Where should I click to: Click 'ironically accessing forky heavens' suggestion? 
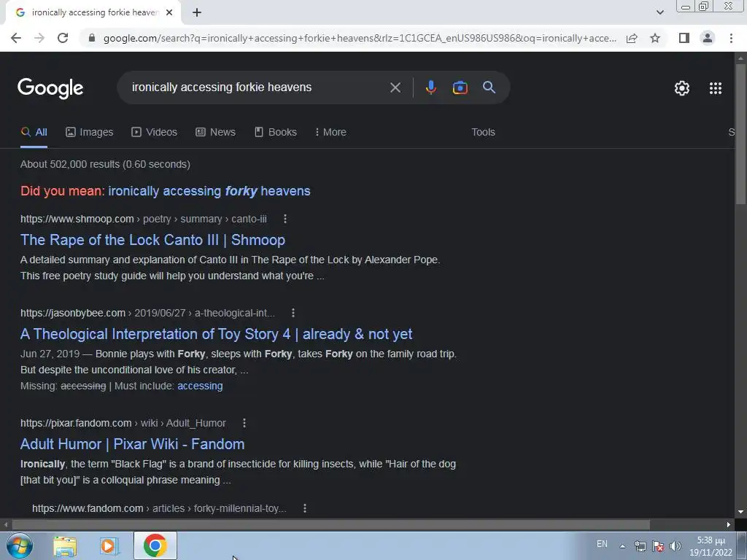(x=209, y=191)
